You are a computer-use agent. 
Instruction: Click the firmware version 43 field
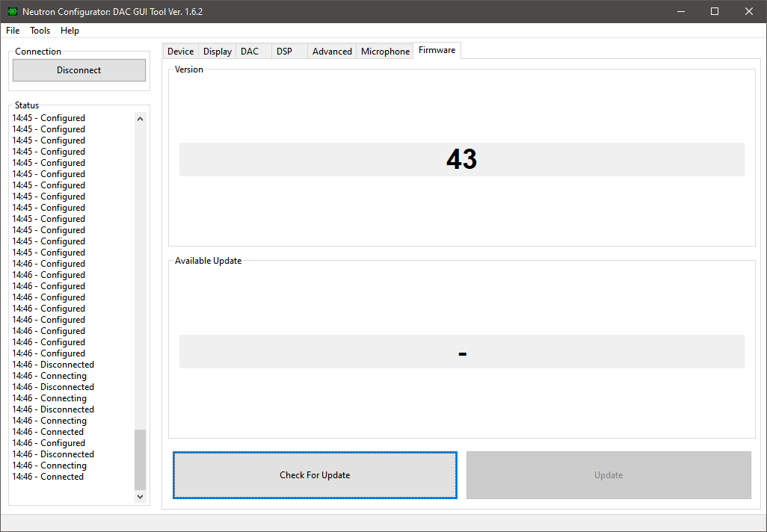[x=461, y=159]
